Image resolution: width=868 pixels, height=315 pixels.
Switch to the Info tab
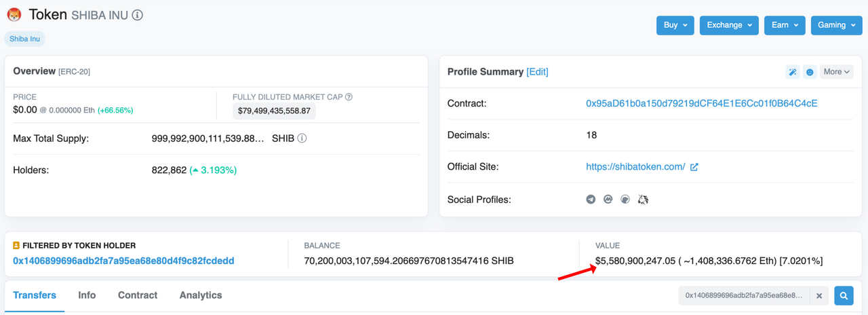coord(87,295)
